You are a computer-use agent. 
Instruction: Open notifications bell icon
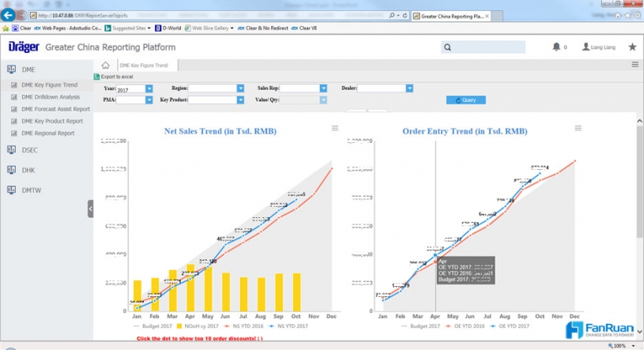coord(556,47)
